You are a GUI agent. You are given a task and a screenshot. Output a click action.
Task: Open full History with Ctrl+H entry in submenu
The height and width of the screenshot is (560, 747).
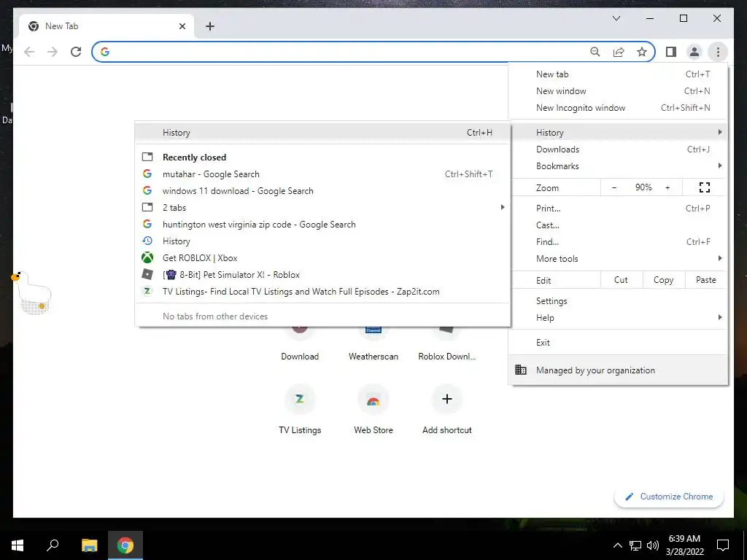pos(322,133)
